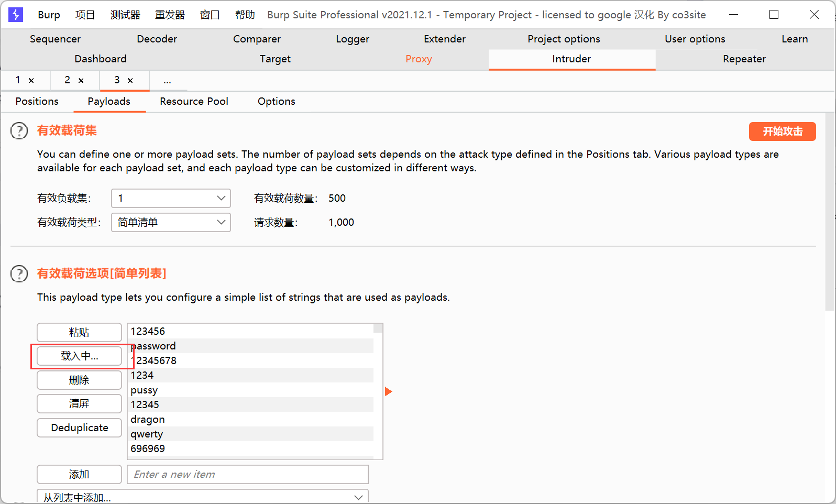836x504 pixels.
Task: Click the 删除 remove button
Action: click(x=79, y=380)
